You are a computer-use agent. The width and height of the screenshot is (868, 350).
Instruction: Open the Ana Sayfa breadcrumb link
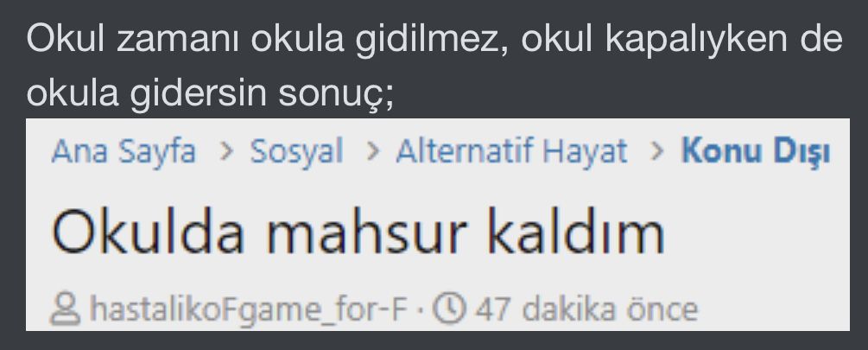point(124,151)
